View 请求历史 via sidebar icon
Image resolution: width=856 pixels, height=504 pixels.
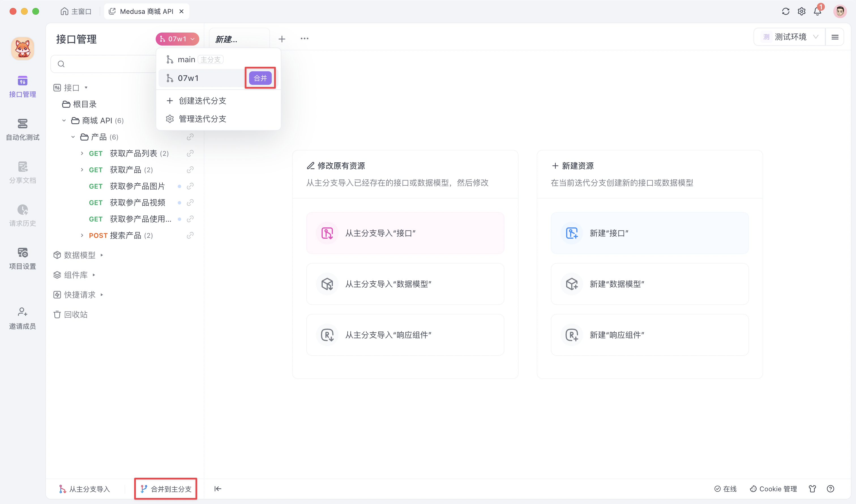(22, 215)
